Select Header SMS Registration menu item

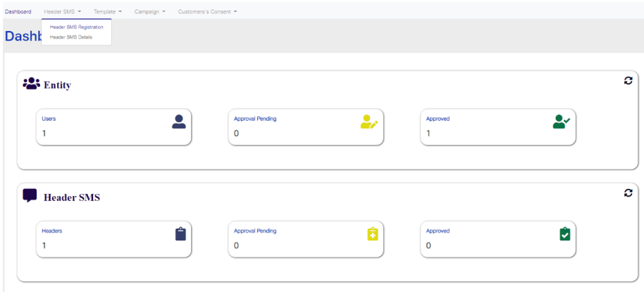click(76, 28)
